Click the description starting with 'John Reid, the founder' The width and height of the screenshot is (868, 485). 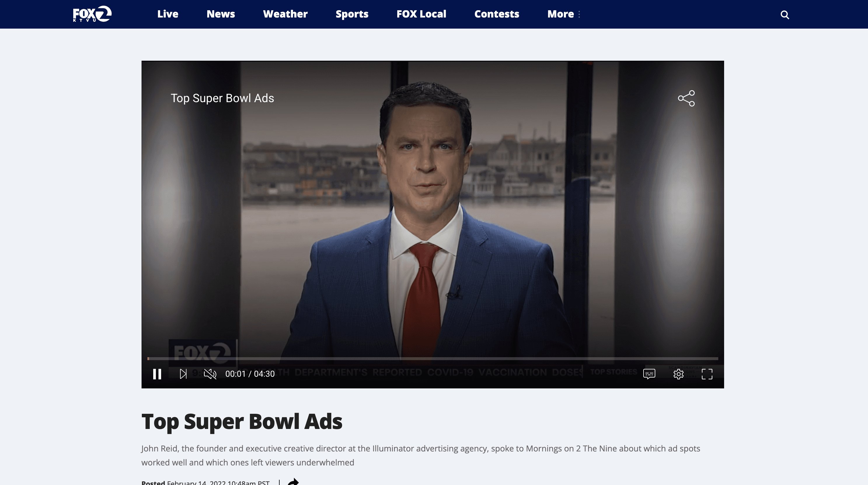tap(421, 455)
